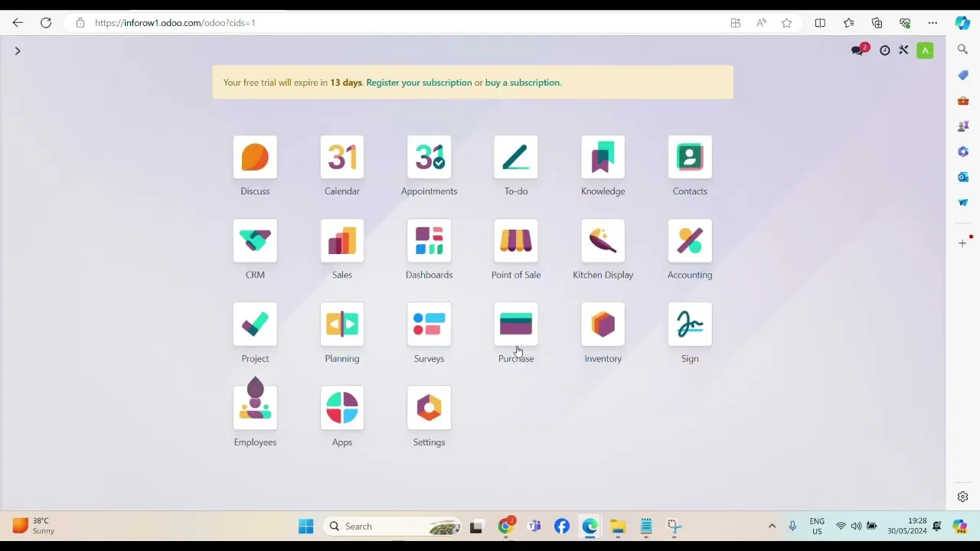The height and width of the screenshot is (551, 980).
Task: Launch the Sign app
Action: [x=690, y=324]
